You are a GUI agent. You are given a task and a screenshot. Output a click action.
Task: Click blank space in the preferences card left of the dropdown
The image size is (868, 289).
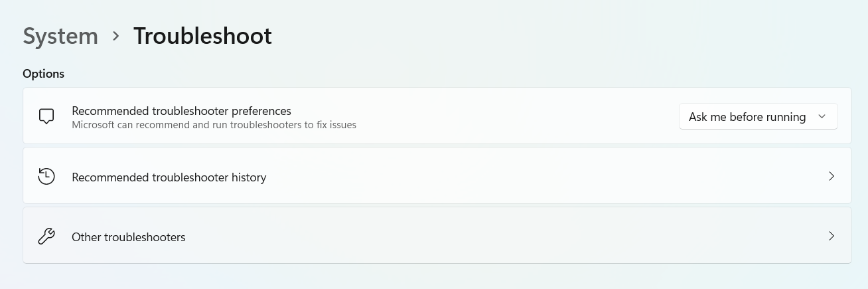(x=518, y=116)
